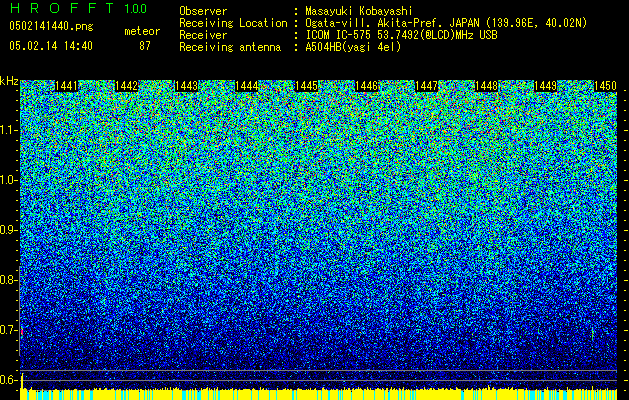Click the A504HB yagi antenna text

tap(353, 47)
